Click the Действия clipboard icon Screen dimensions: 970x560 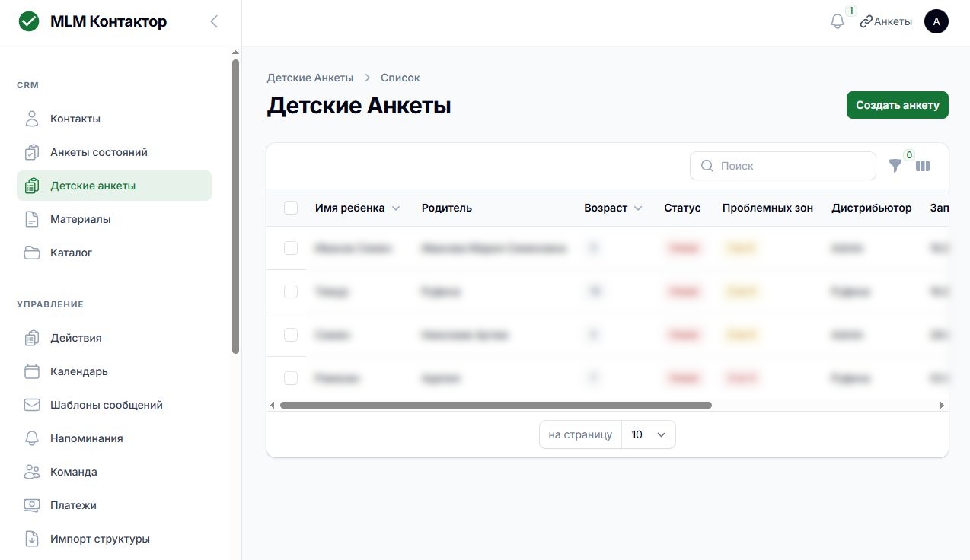point(31,338)
